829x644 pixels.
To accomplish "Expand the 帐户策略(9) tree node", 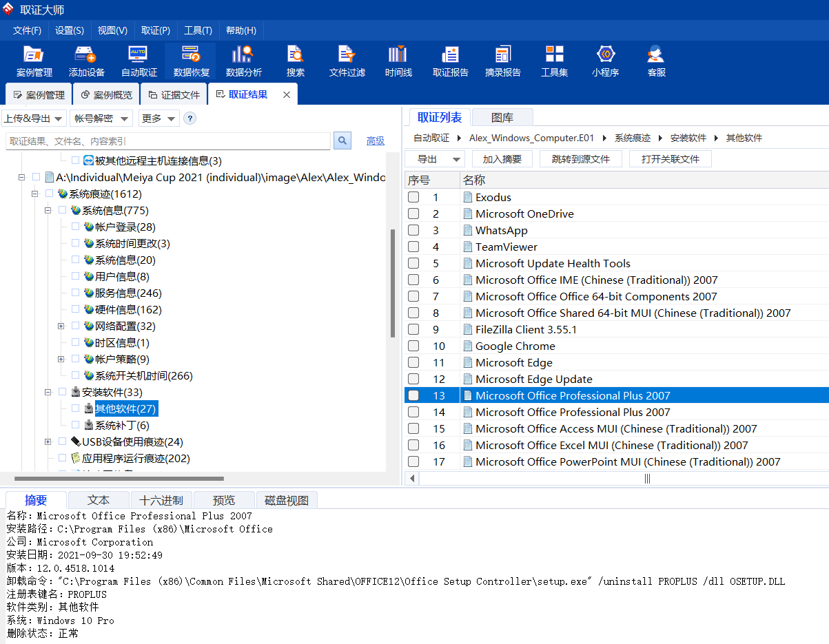I will [61, 360].
